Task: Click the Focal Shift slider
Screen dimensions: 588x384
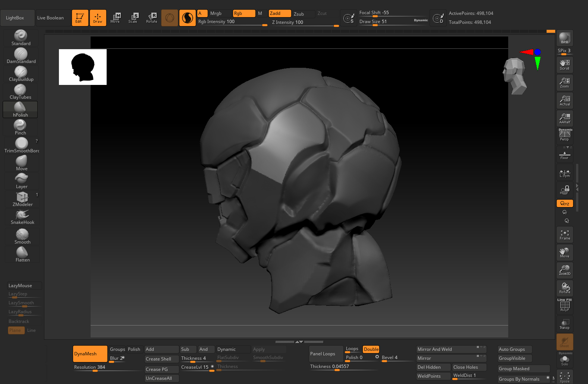Action: 393,13
